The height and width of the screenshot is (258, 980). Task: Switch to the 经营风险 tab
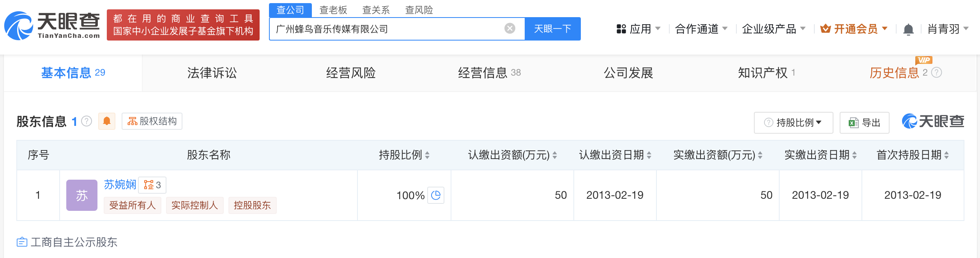(351, 73)
